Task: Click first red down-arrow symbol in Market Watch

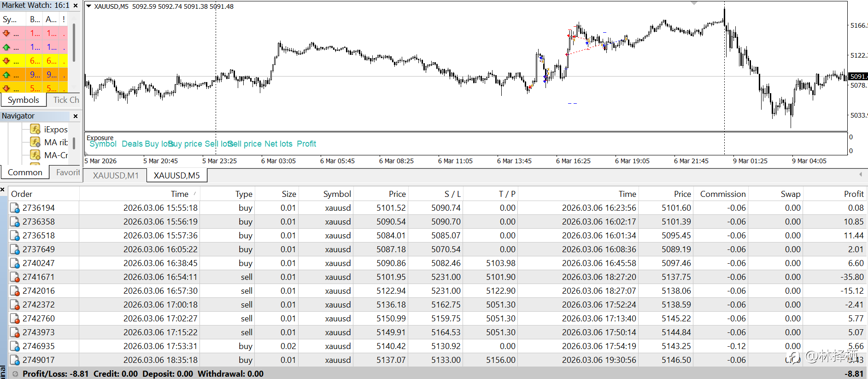Action: coord(6,33)
